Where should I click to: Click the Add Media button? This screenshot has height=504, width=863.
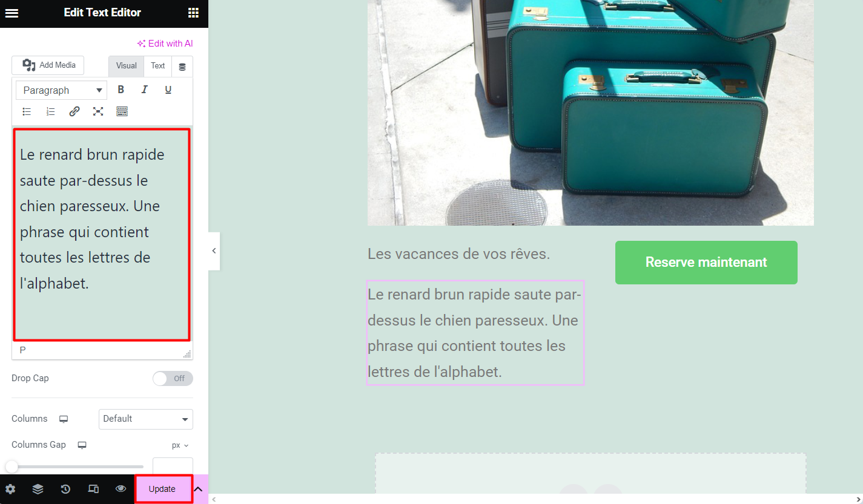48,65
